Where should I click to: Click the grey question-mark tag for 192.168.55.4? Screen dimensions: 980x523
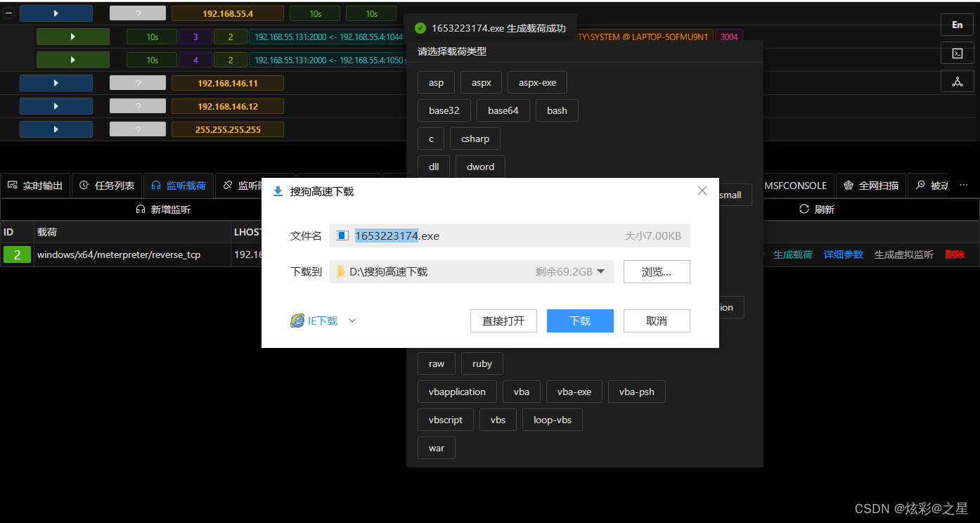coord(138,13)
